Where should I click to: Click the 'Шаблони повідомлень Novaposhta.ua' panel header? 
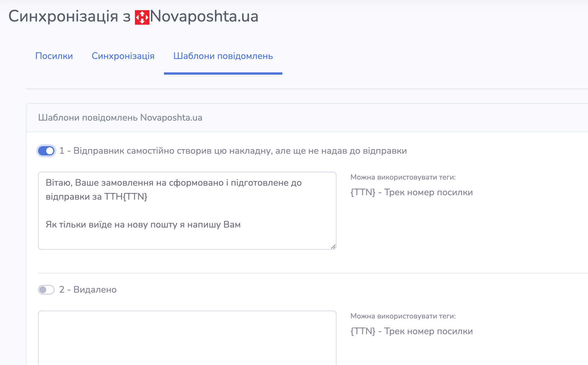(x=120, y=118)
